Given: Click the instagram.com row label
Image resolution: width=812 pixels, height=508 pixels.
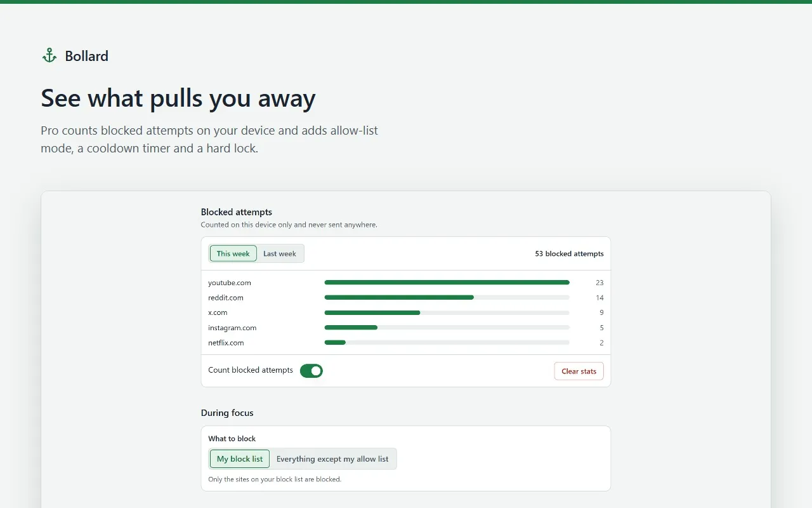Looking at the screenshot, I should tap(232, 328).
